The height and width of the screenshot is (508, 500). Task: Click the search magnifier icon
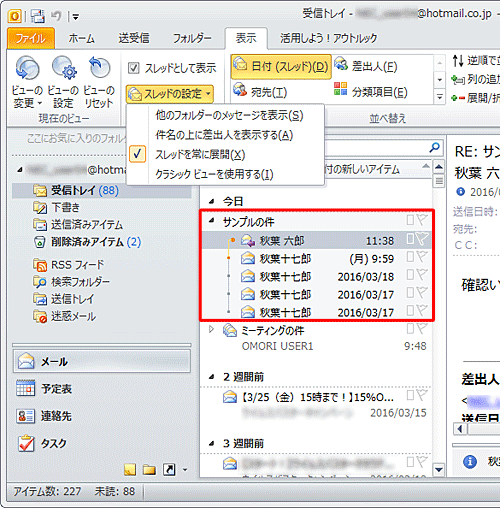tap(435, 147)
